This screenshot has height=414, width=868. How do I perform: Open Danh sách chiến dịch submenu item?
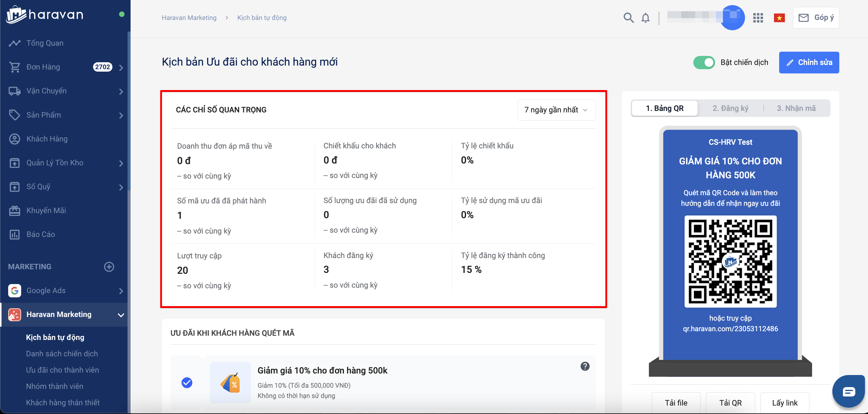(62, 354)
